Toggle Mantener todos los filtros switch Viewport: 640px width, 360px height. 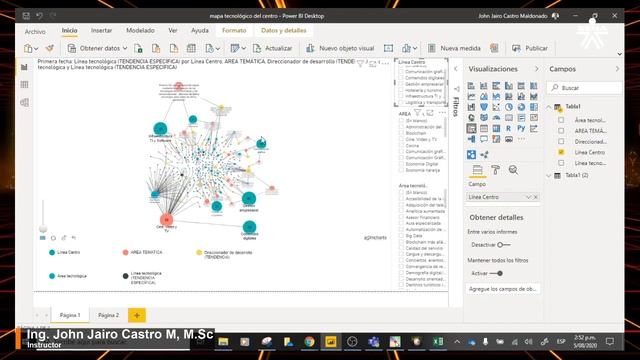click(x=496, y=273)
